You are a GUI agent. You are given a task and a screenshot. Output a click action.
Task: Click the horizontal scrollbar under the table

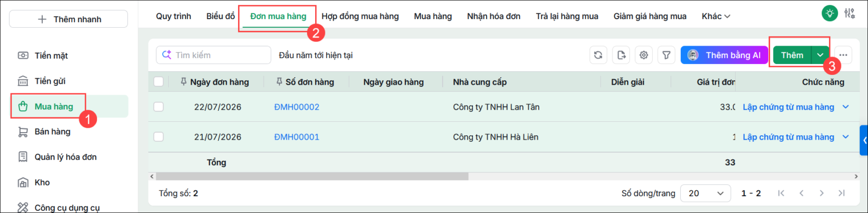tap(312, 176)
